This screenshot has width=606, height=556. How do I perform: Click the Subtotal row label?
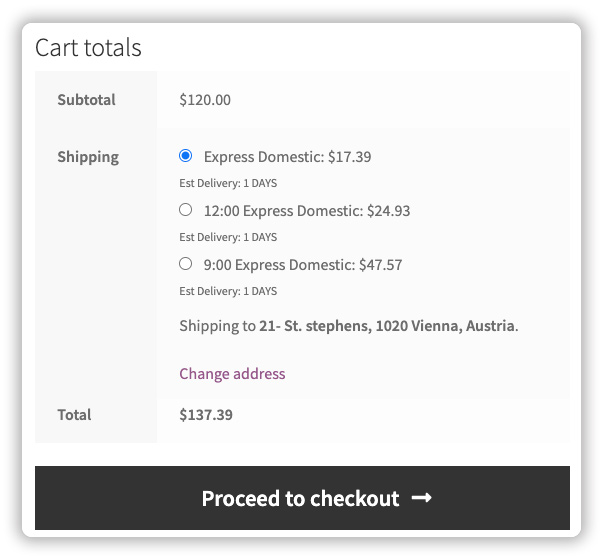86,100
